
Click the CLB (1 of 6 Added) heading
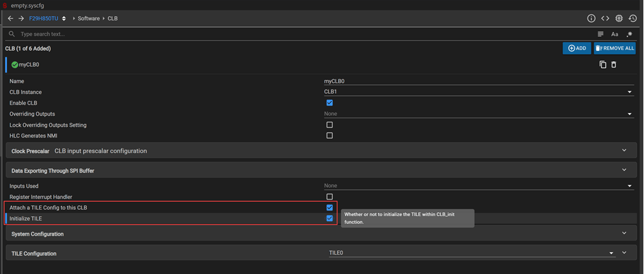click(x=28, y=48)
